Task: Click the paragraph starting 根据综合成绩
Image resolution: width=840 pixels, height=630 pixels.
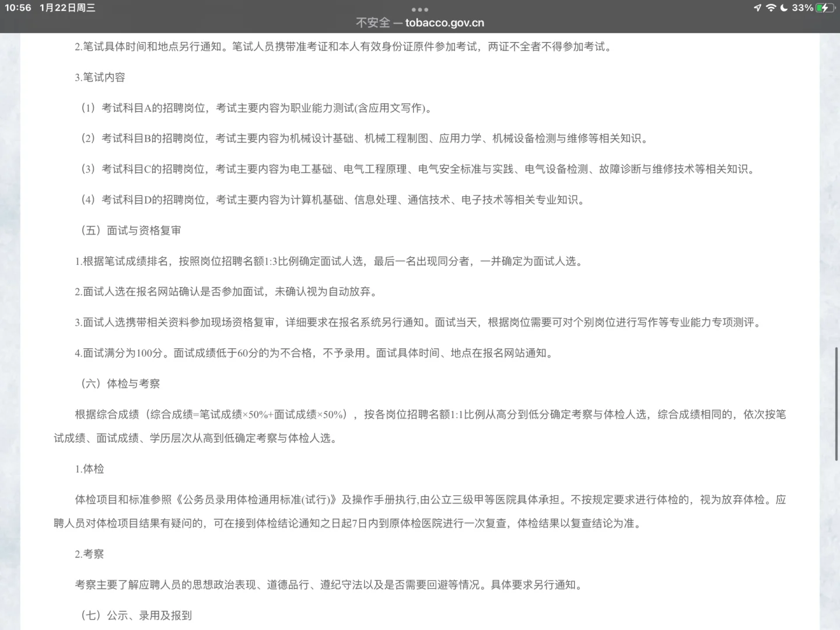Action: tap(420, 426)
